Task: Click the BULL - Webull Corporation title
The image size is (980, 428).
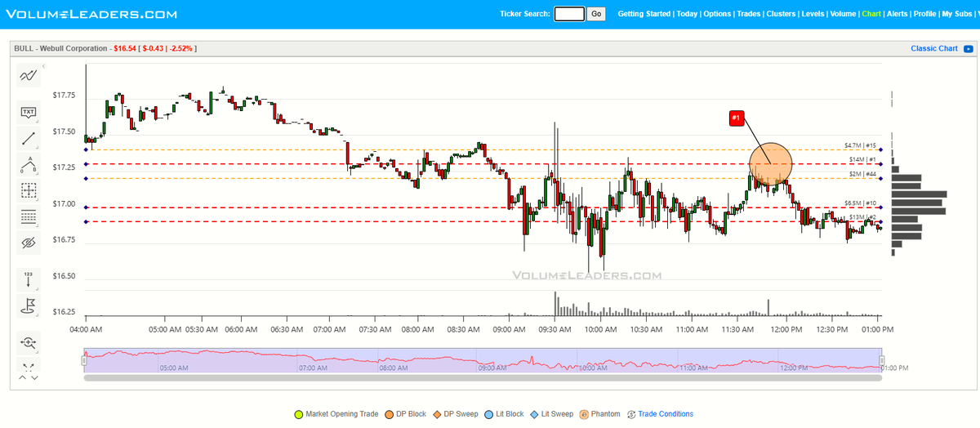Action: (61, 49)
